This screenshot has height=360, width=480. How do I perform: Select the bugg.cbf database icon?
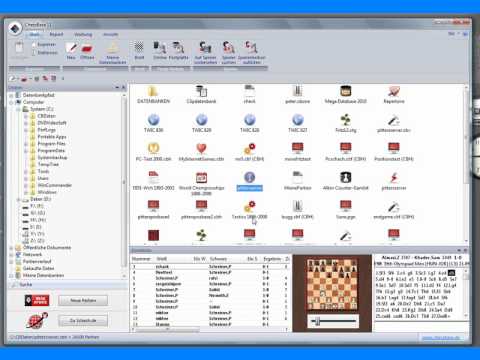298,206
